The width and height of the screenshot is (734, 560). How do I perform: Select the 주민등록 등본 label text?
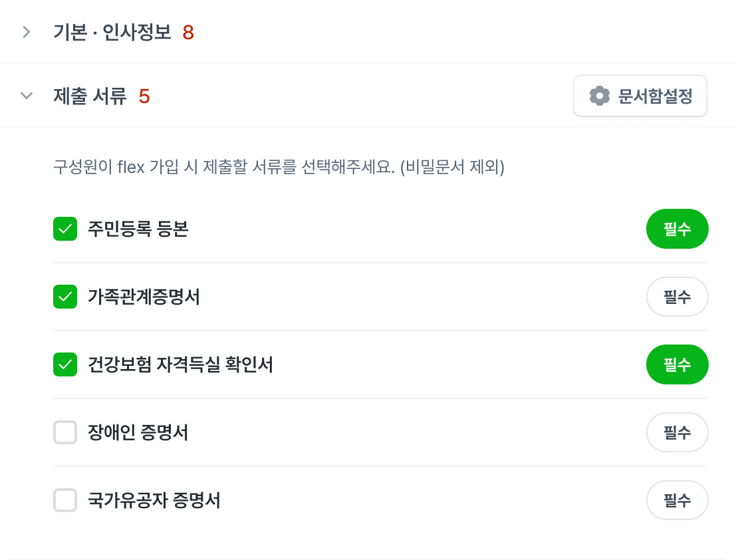coord(138,229)
